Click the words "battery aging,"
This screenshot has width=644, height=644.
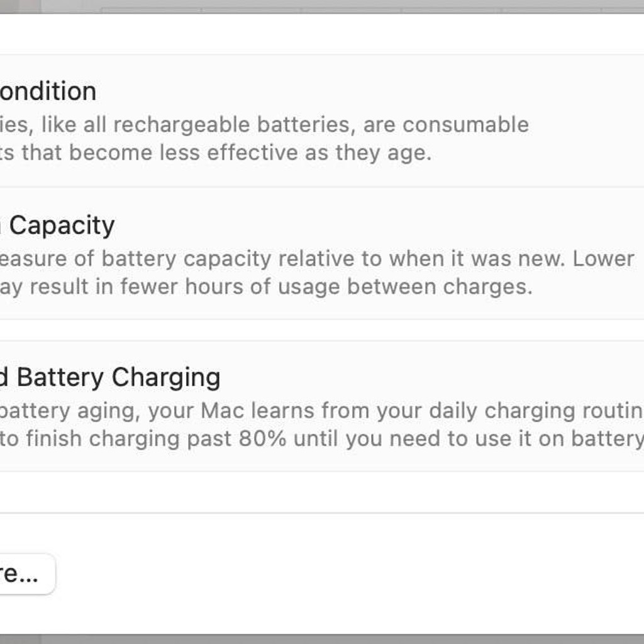[x=70, y=411]
